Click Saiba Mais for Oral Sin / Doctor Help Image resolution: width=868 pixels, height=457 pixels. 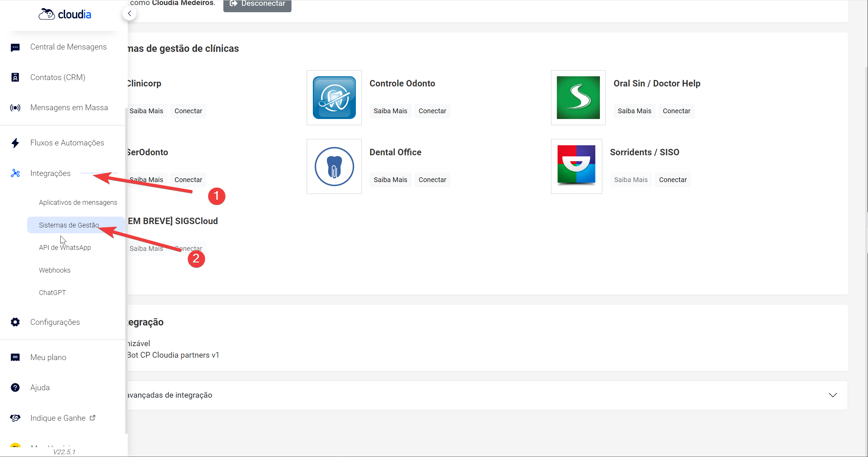tap(634, 111)
